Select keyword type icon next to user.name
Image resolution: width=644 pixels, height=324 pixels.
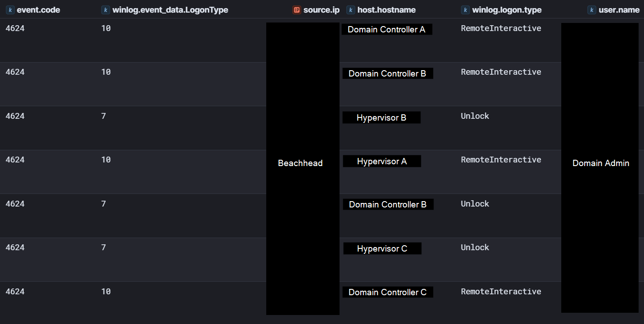pyautogui.click(x=592, y=10)
